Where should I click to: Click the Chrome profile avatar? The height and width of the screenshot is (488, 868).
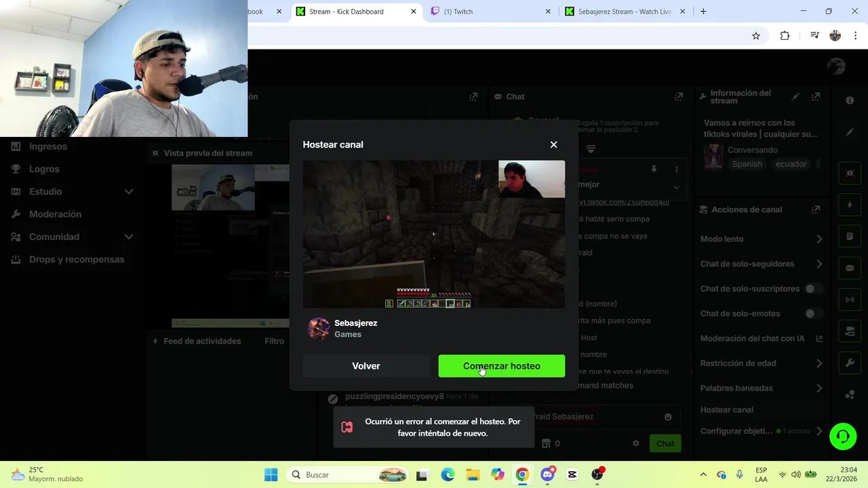[x=835, y=36]
